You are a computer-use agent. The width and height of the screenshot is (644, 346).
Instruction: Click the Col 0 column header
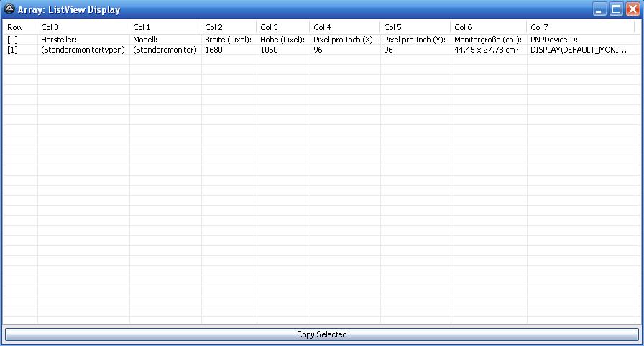[x=83, y=27]
